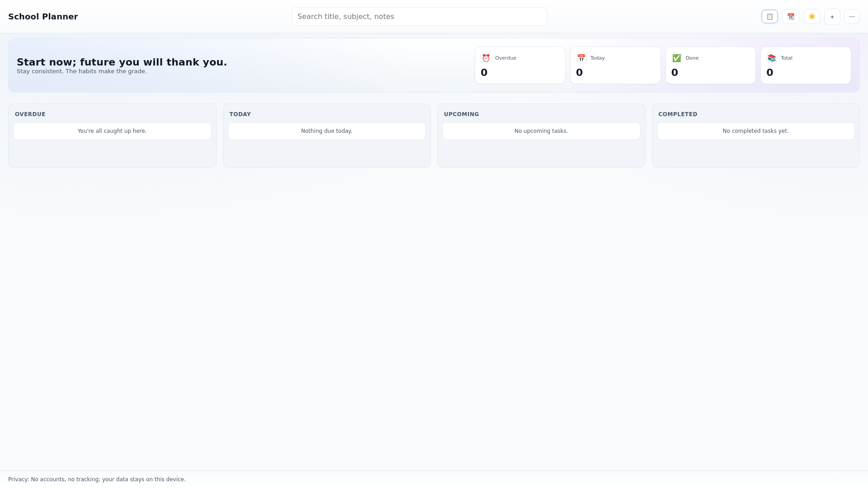
Task: Focus the search title, subject, notes field
Action: 419,17
